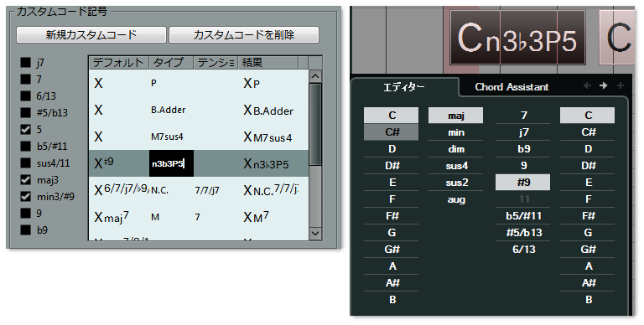Toggle the sus4/11 checkbox
The width and height of the screenshot is (644, 325).
click(x=26, y=162)
